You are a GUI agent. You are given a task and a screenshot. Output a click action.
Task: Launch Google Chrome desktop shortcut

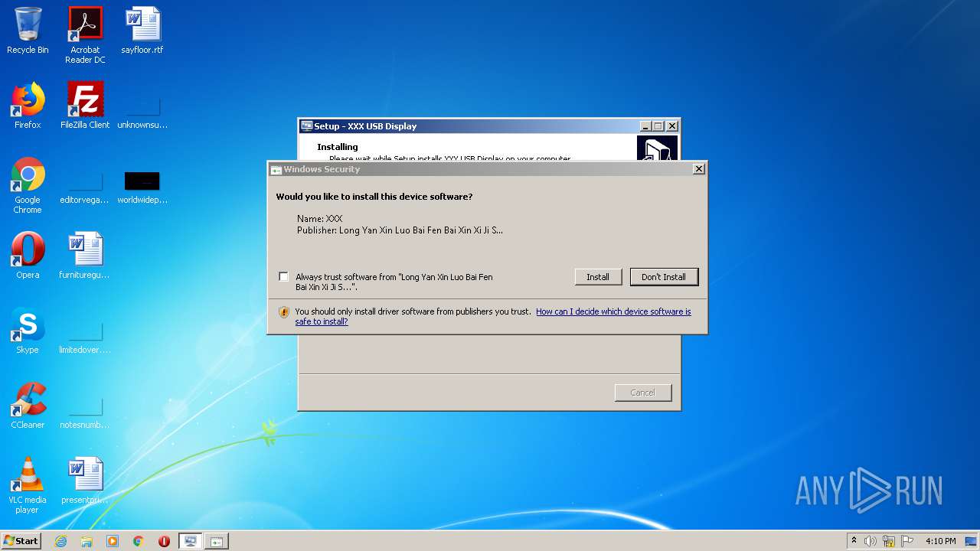(x=28, y=185)
